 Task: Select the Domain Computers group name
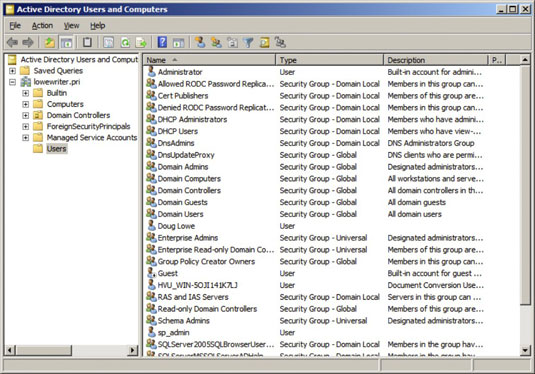click(189, 178)
